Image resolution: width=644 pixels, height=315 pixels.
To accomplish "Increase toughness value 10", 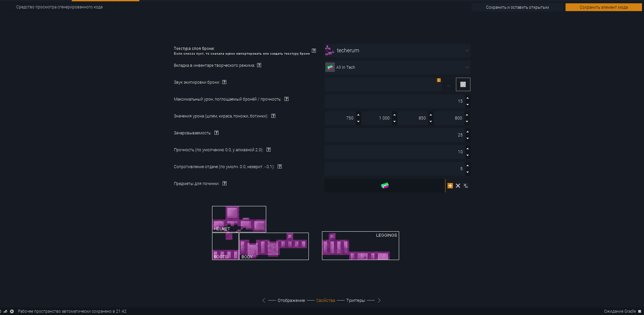I will 467,149.
